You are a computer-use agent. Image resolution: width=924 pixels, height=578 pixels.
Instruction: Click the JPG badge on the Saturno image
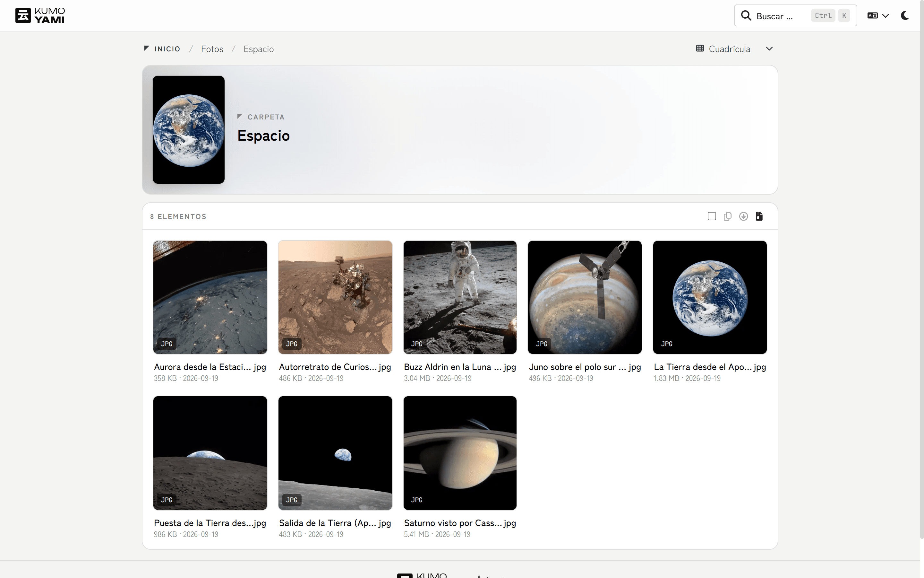click(417, 500)
